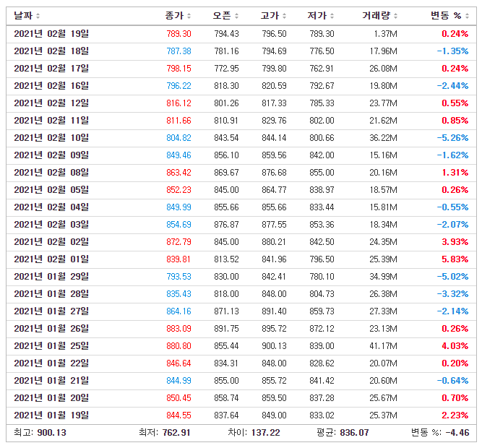This screenshot has height=448, width=482.
Task: Select the 저가 column header label
Action: [x=317, y=15]
